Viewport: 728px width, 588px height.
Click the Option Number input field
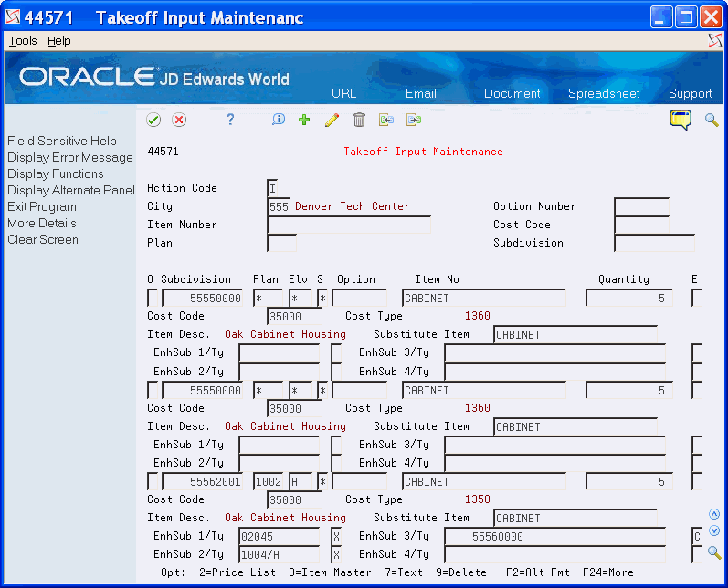tap(641, 206)
